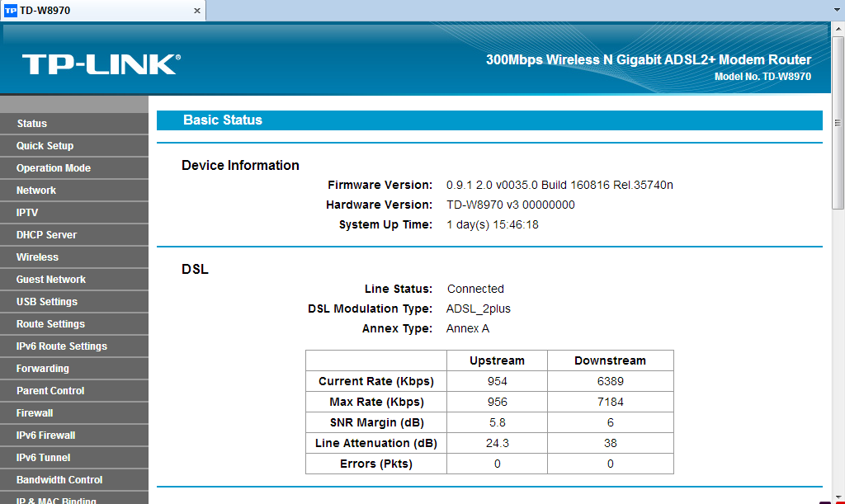The height and width of the screenshot is (504, 845).
Task: Select IPv6 Tunnel menu item
Action: [73, 457]
